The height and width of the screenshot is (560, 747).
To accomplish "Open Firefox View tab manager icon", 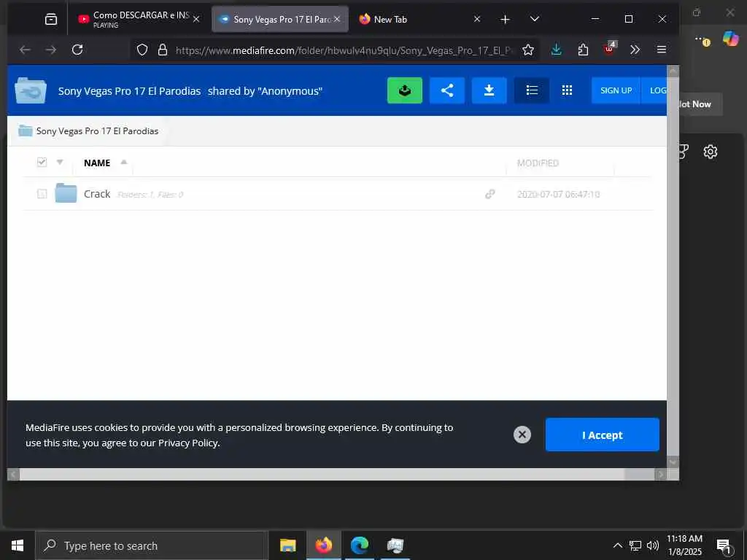I will pyautogui.click(x=51, y=19).
